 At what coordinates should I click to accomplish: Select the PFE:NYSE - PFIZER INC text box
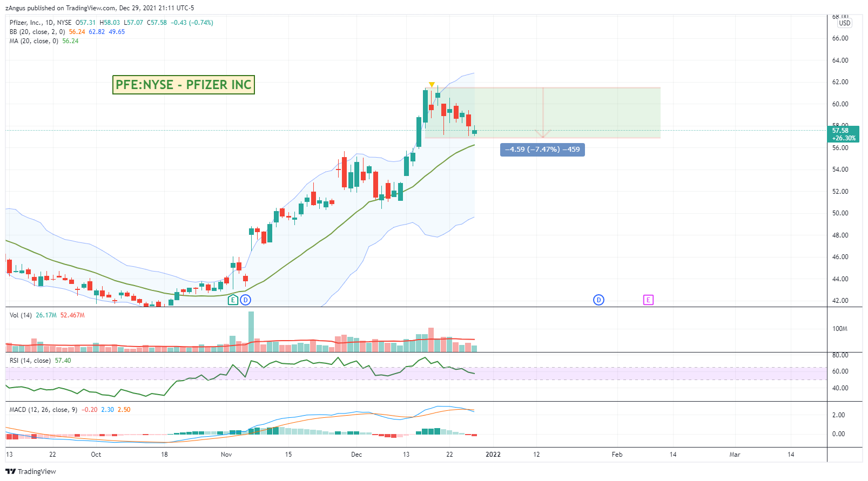(x=184, y=85)
